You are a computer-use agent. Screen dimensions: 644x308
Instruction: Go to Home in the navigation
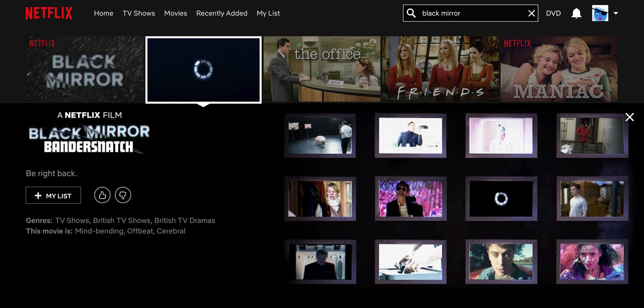click(x=104, y=13)
